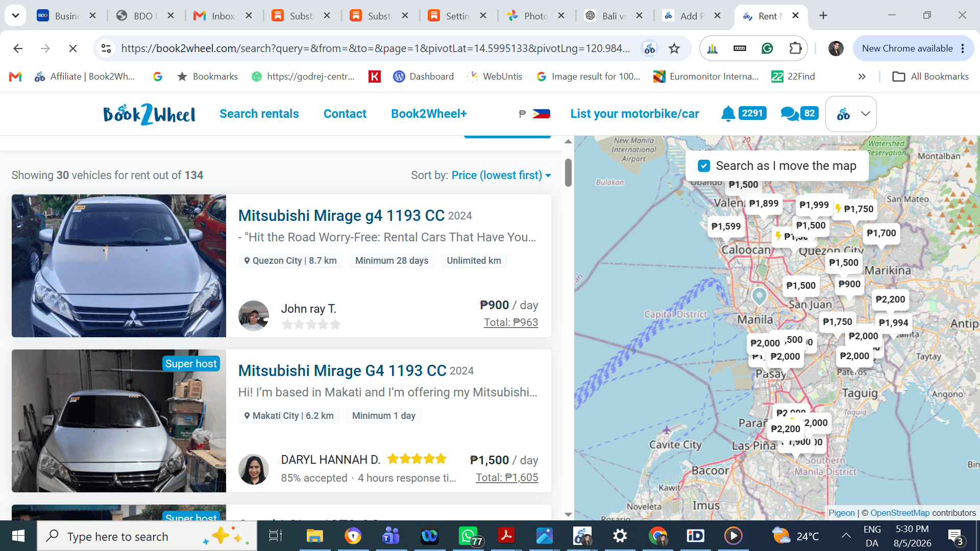Open WhatsApp from the taskbar

coord(468,536)
